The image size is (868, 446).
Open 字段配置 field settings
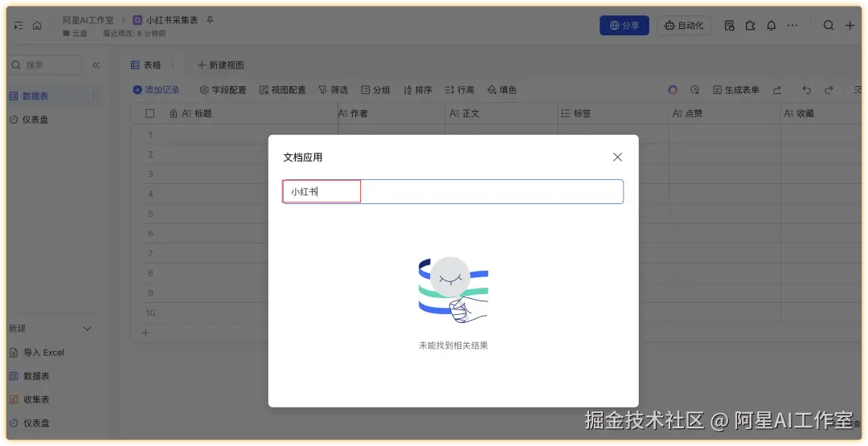tap(223, 90)
